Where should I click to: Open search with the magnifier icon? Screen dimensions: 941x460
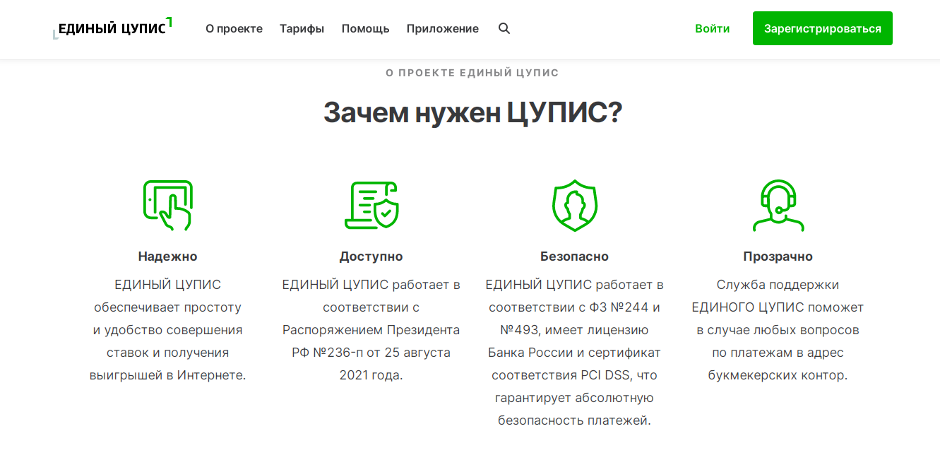(x=504, y=29)
